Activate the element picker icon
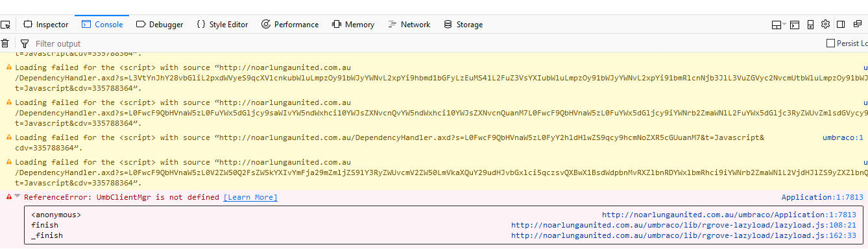This screenshot has height=249, width=868. click(5, 25)
